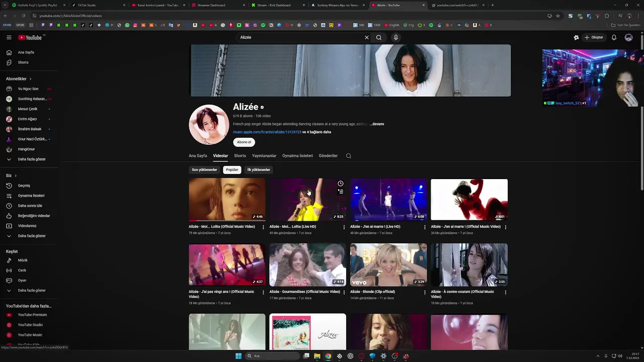Switch to the Oynatma listeleri channel tab
The height and width of the screenshot is (362, 644).
(x=297, y=156)
